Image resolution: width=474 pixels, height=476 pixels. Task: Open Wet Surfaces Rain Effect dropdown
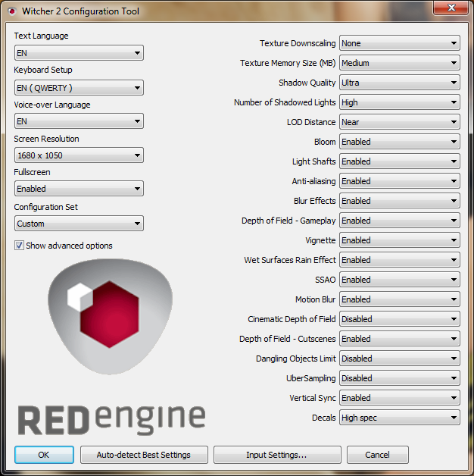coord(399,260)
